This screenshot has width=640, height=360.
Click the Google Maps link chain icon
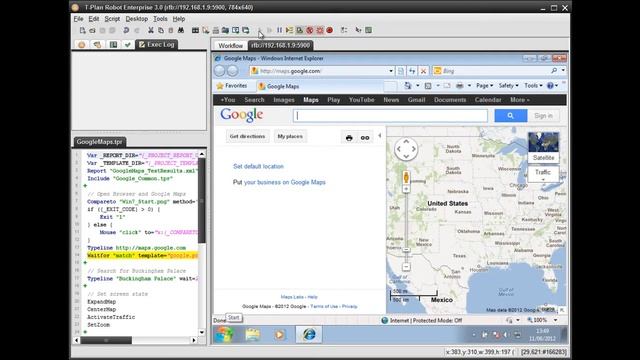click(x=365, y=138)
